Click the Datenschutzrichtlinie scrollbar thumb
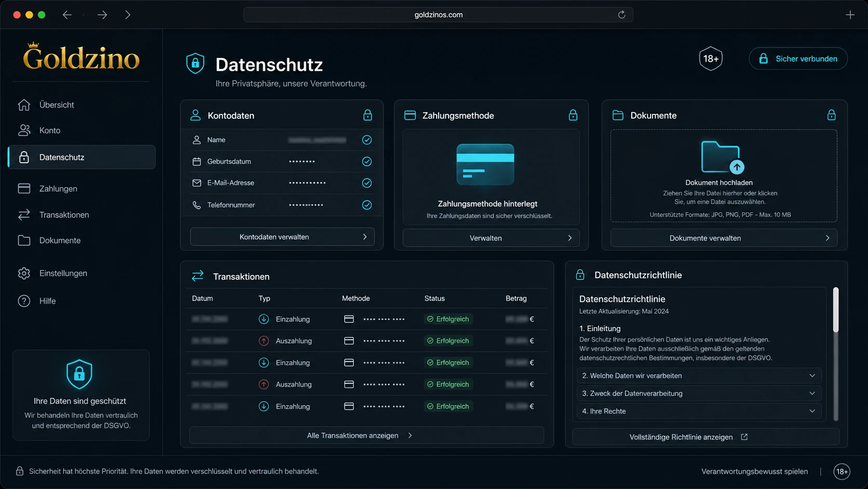The height and width of the screenshot is (489, 868). [836, 310]
